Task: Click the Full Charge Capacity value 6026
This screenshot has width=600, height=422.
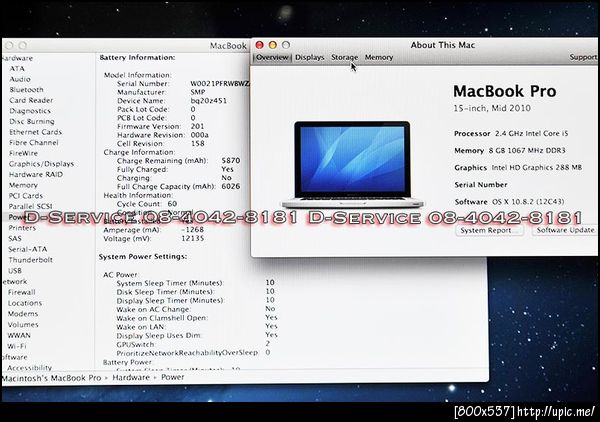Action: [x=231, y=187]
